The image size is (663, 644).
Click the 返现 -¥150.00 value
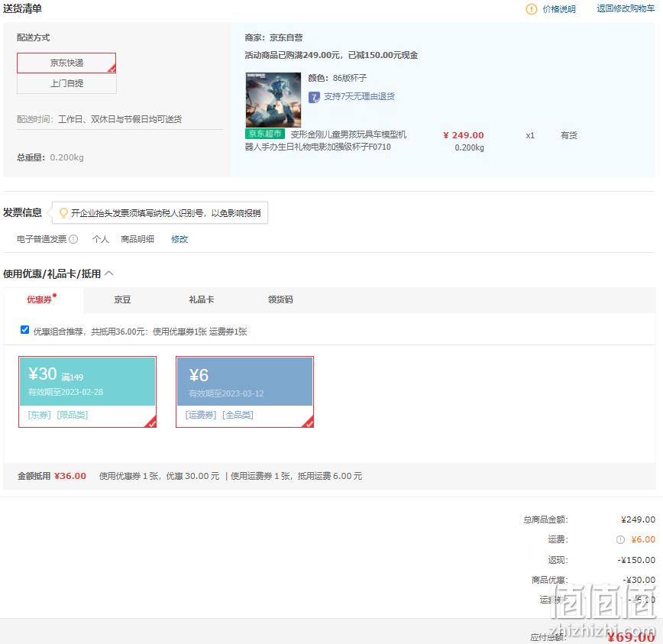click(636, 560)
